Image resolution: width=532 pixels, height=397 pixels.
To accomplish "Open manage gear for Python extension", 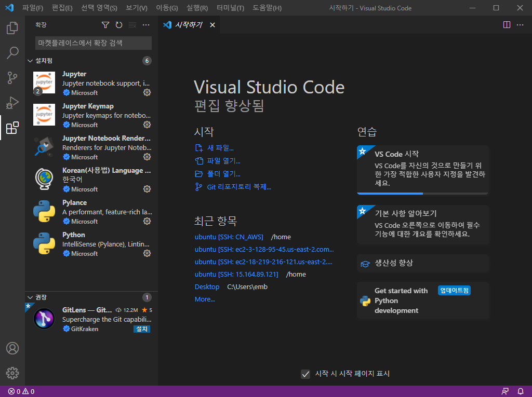I will pyautogui.click(x=147, y=253).
